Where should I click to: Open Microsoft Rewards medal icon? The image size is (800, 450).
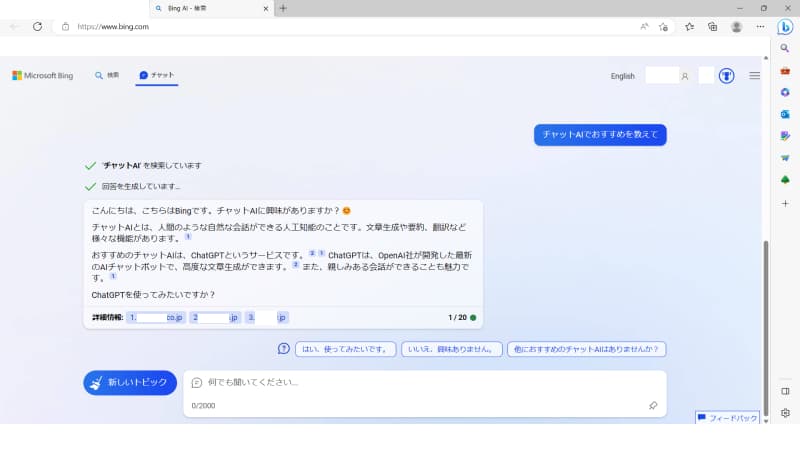tap(727, 76)
